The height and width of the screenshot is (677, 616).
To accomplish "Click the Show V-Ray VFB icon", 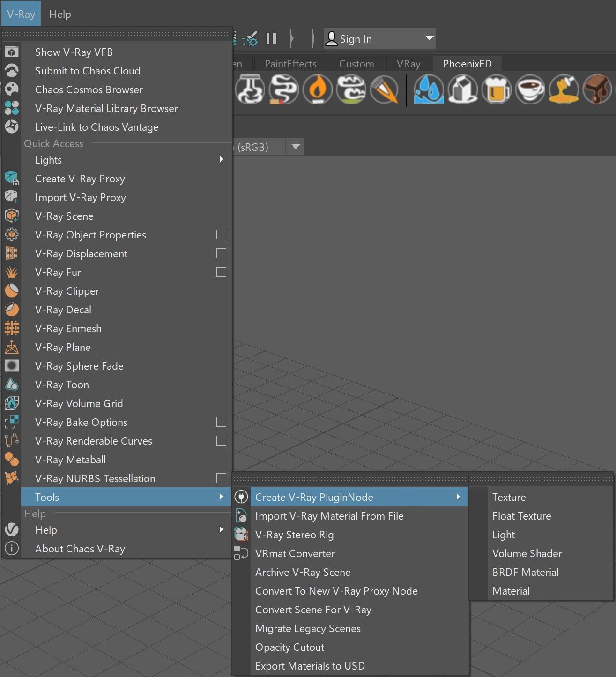I will point(12,52).
